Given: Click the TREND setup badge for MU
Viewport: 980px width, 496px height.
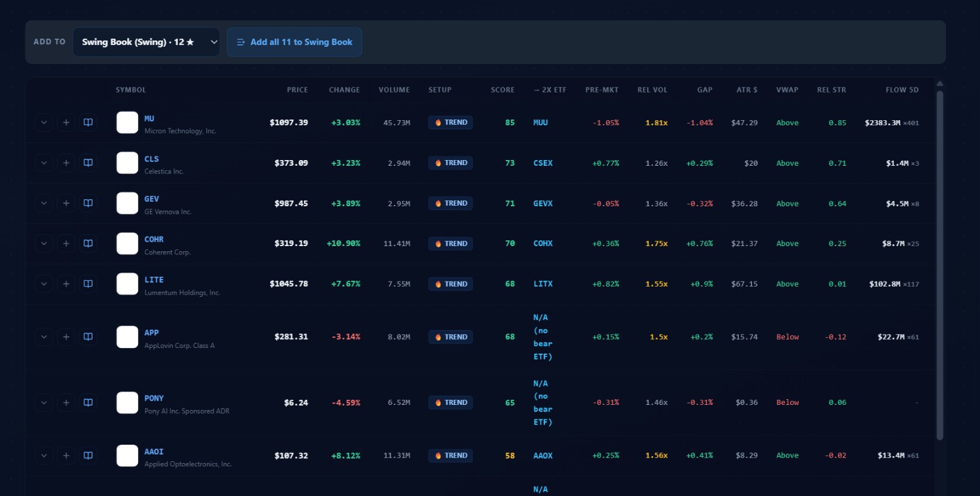Looking at the screenshot, I should (451, 123).
